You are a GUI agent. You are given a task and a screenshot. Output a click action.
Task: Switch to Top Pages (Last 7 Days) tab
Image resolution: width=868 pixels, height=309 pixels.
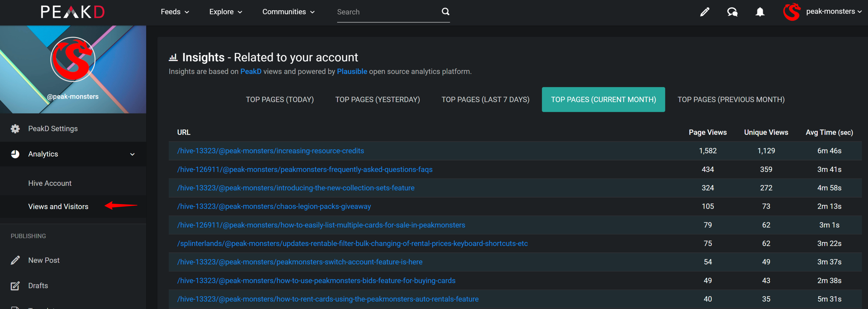click(x=485, y=100)
